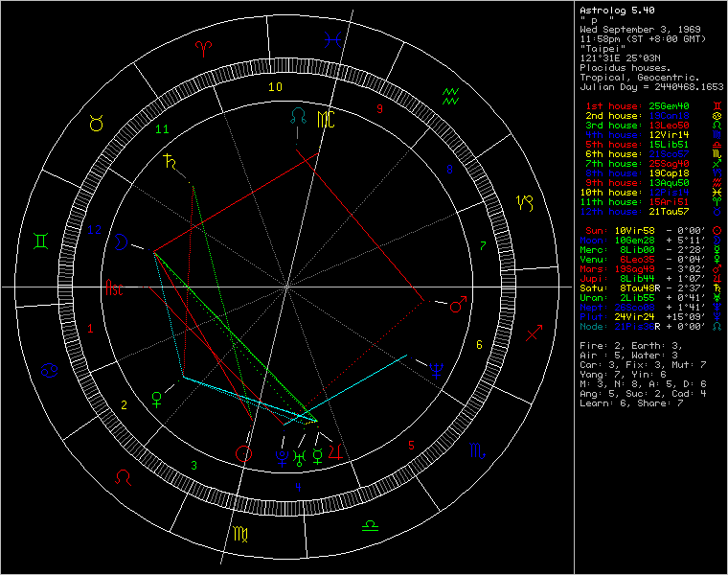Select the Capricorn glyph on the outer ring
Image resolution: width=728 pixels, height=575 pixels.
(525, 202)
